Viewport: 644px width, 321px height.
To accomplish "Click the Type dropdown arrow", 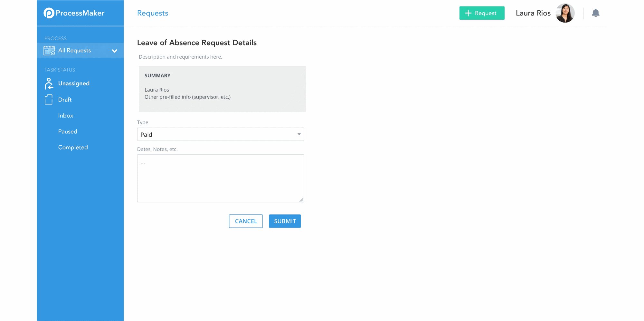I will (x=299, y=134).
